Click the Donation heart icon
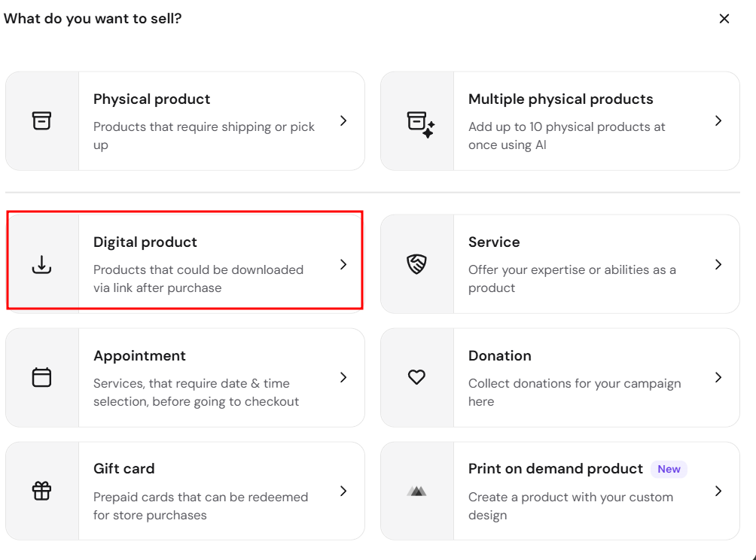 point(416,377)
